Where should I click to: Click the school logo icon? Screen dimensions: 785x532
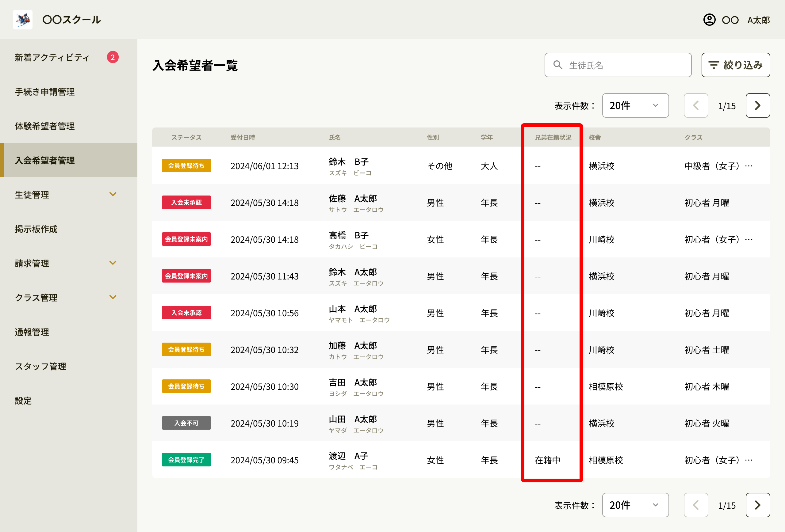click(x=23, y=20)
